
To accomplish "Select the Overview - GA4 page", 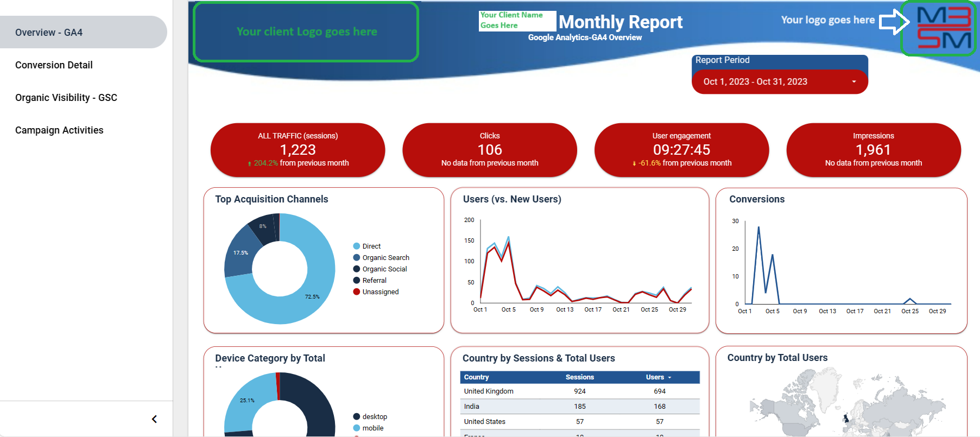I will (x=49, y=33).
